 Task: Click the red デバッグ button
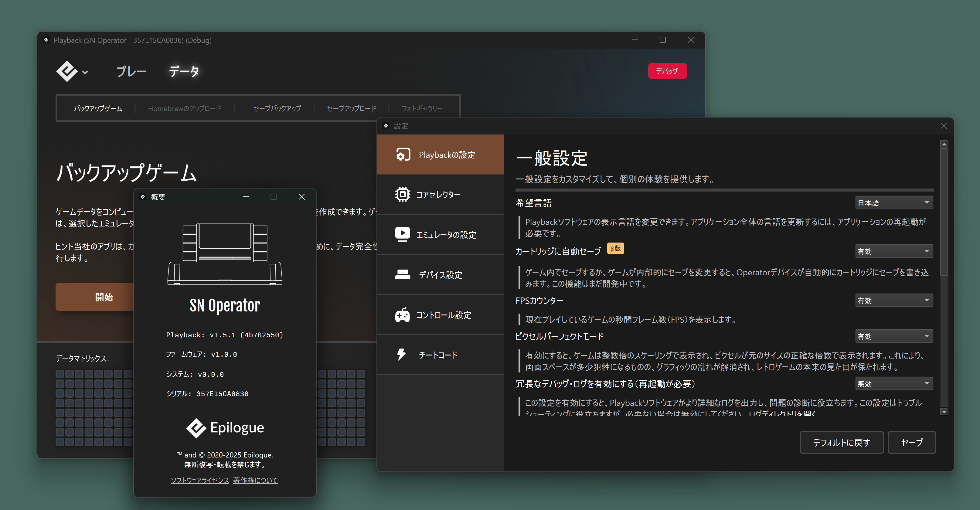point(667,71)
